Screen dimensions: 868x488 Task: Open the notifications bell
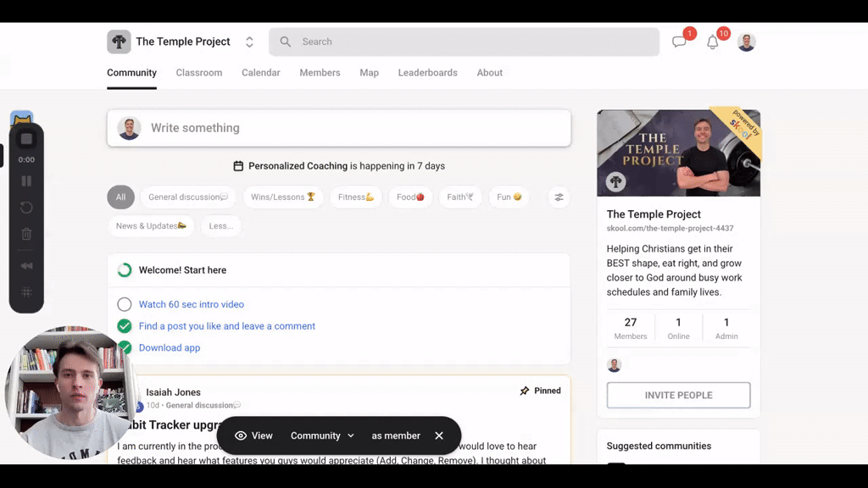713,42
